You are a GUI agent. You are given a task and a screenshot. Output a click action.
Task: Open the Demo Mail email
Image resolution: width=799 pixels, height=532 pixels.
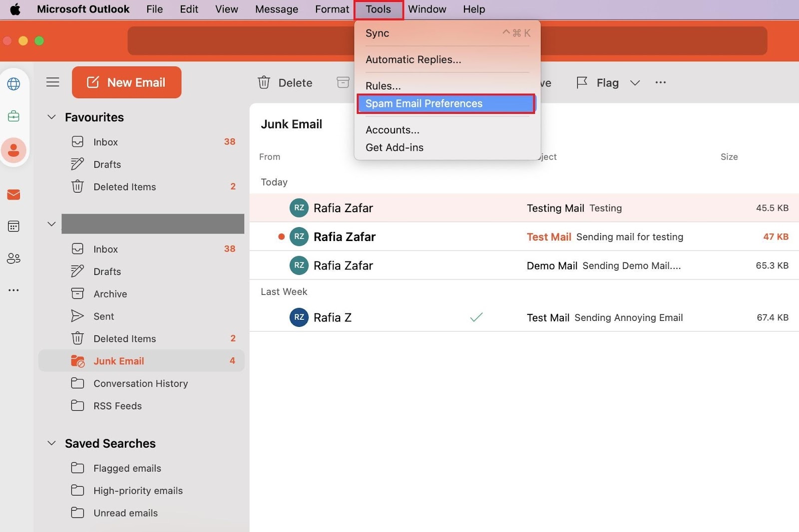524,266
